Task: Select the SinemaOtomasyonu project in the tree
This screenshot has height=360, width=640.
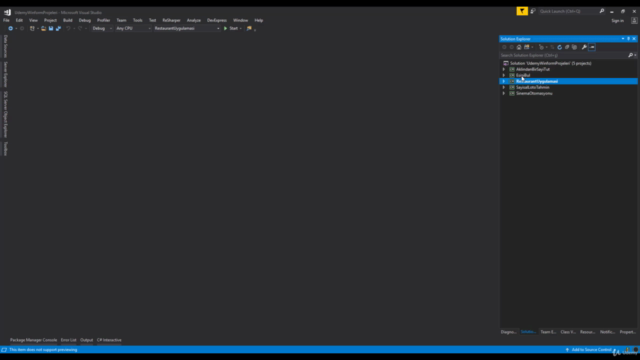Action: tap(534, 93)
